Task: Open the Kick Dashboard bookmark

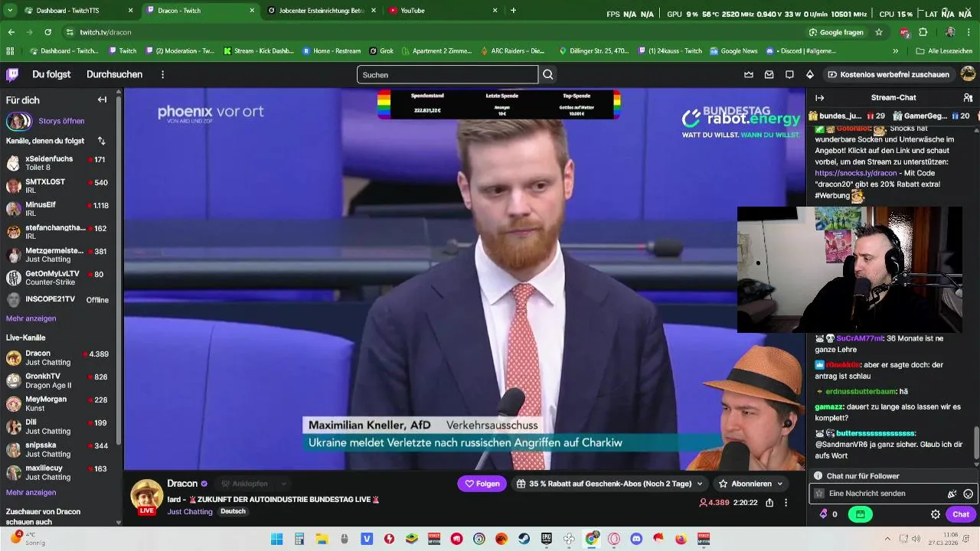Action: click(258, 51)
